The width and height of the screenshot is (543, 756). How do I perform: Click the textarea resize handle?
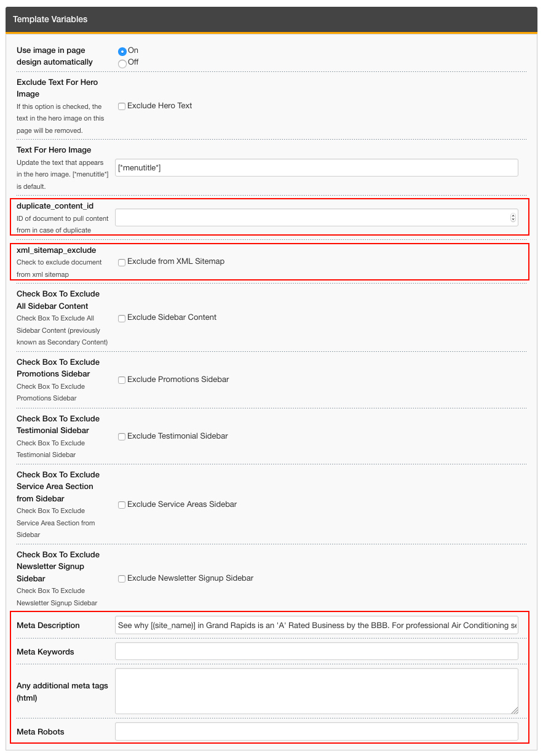point(515,710)
